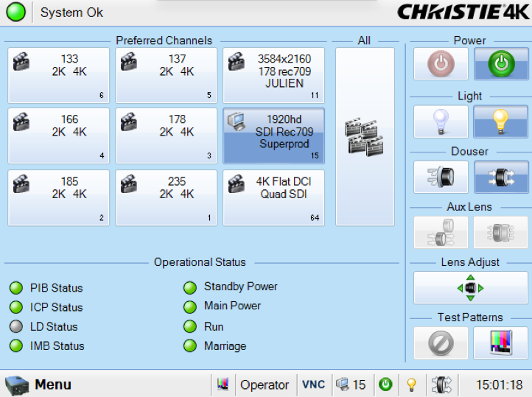Viewport: 532px width, 397px height.
Task: Disable test patterns with the no-pattern icon
Action: (441, 342)
